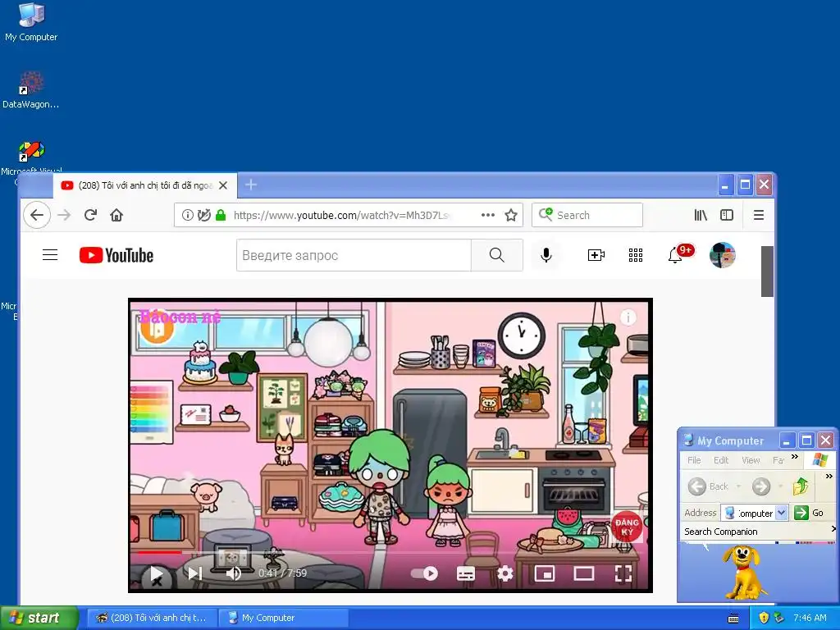This screenshot has height=630, width=840.
Task: Click the page vertical scrollbar thumb
Action: (x=767, y=271)
